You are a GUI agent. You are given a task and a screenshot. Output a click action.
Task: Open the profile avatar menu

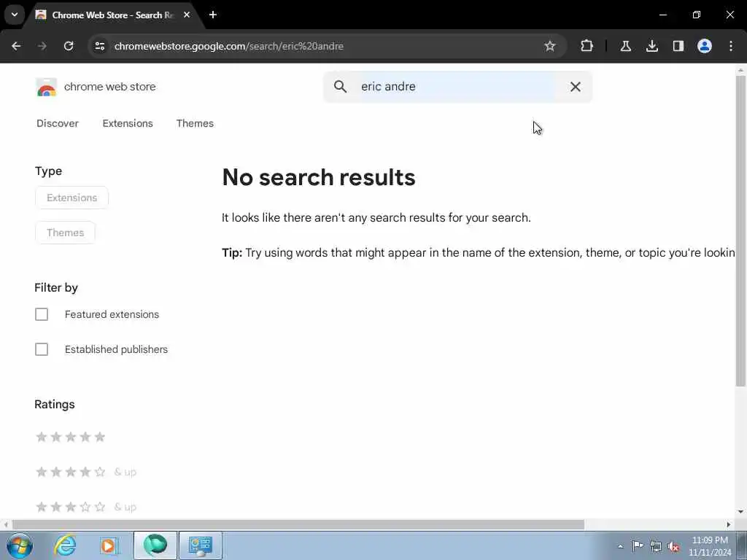coord(704,46)
